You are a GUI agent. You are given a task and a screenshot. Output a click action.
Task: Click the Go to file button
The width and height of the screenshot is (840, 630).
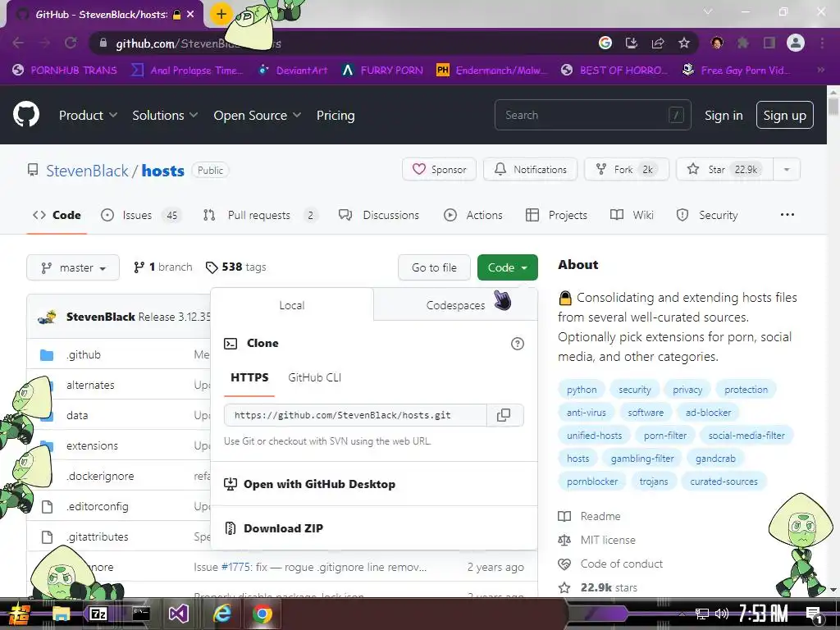click(x=434, y=267)
